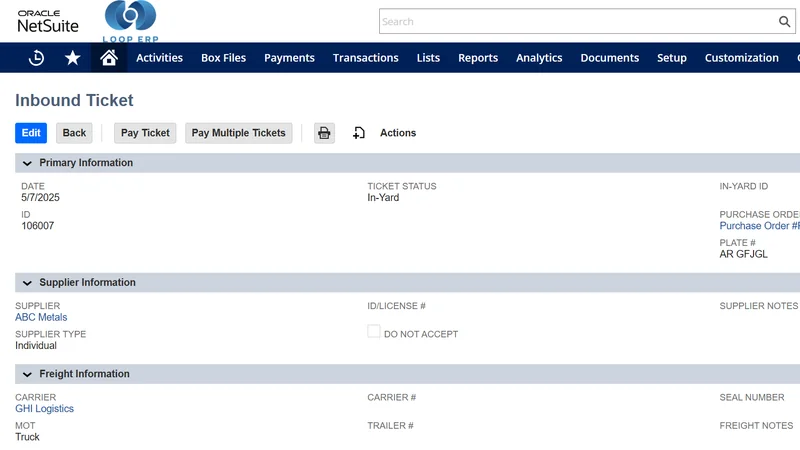Click the ticket ID 106007
Screen dimensions: 800x450
point(38,226)
